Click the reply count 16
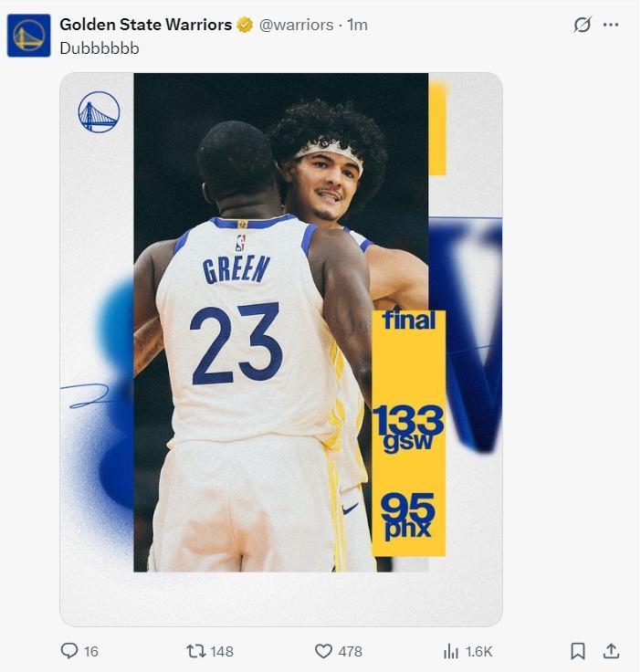 tap(90, 652)
